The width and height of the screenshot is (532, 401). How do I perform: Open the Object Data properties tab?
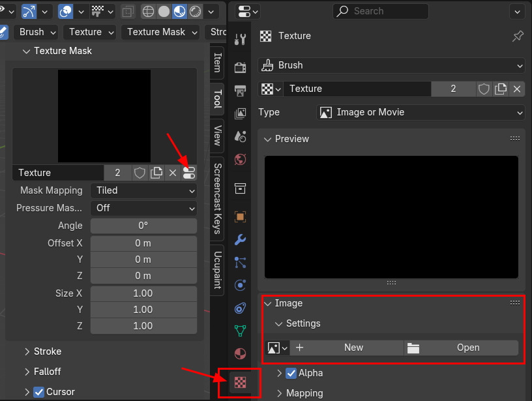240,331
